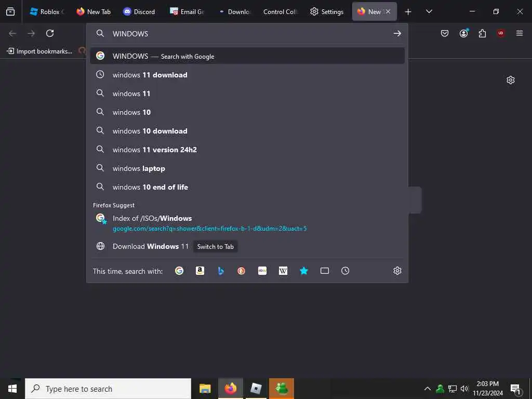Select the 'windows 10' suggestion
The width and height of the screenshot is (532, 399).
247,112
